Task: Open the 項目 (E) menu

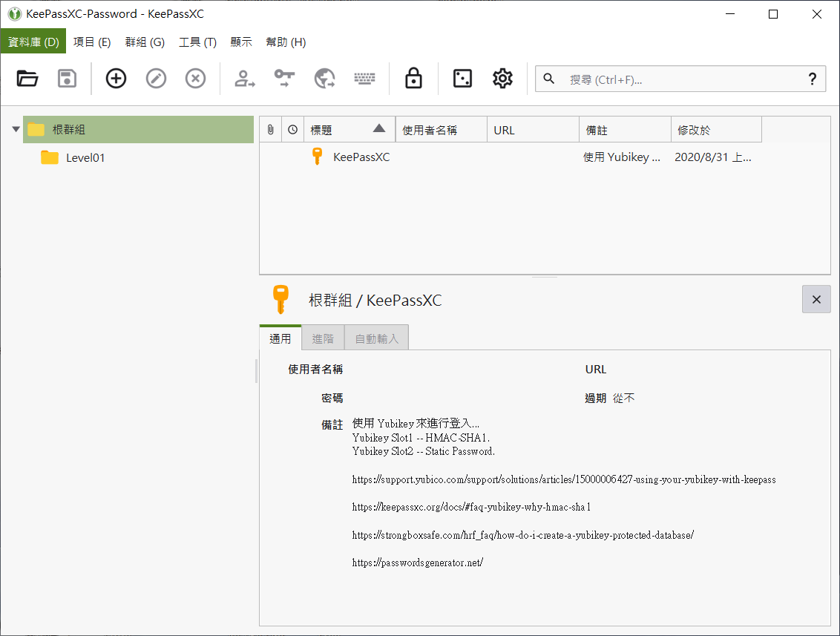Action: click(x=92, y=42)
